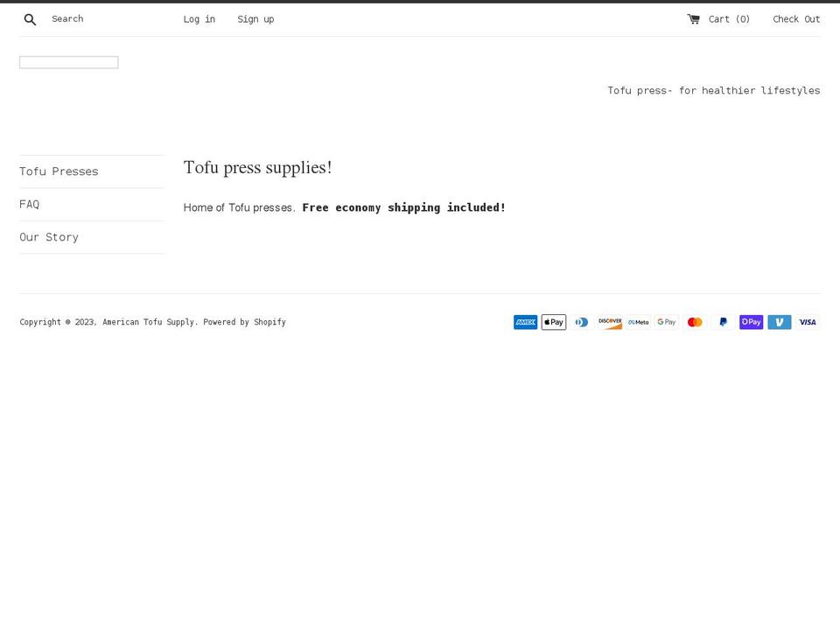Click the Home of Tofu presses text
The width and height of the screenshot is (840, 630).
(239, 208)
